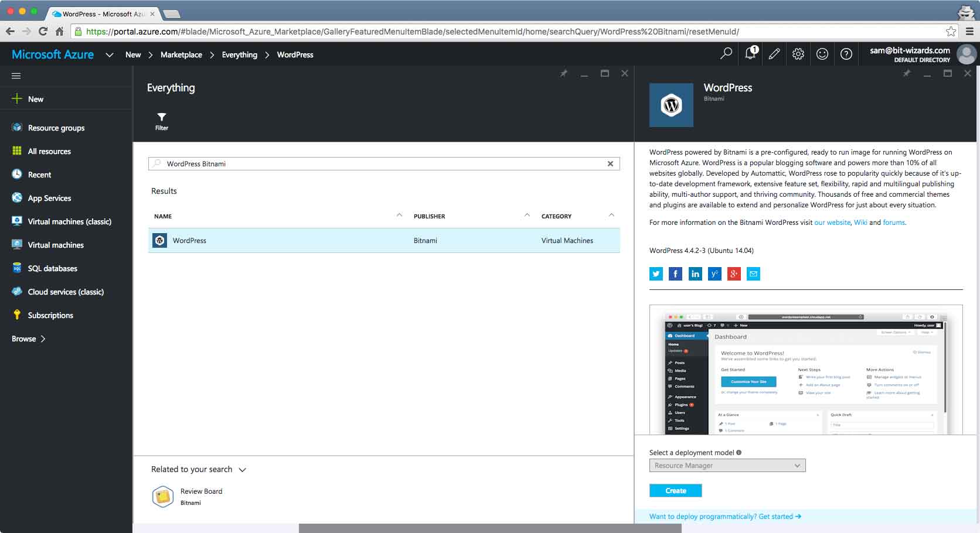Open Subscriptions from sidebar
The width and height of the screenshot is (980, 533).
(50, 315)
